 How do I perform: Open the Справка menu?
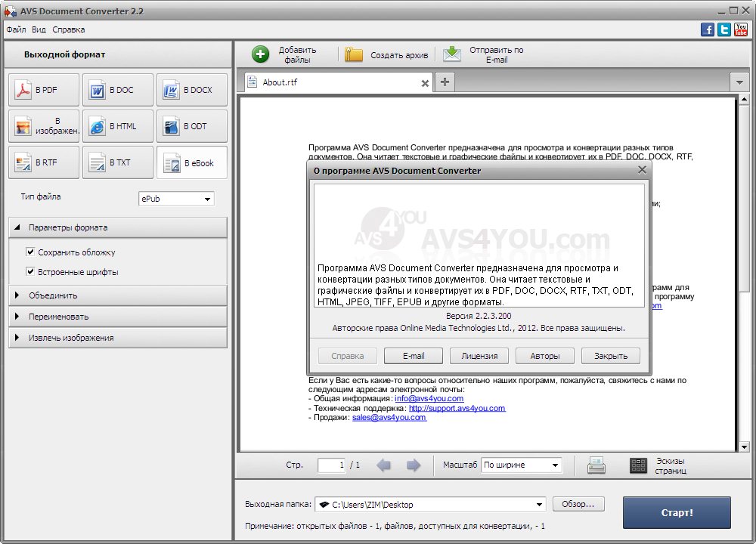tap(69, 29)
